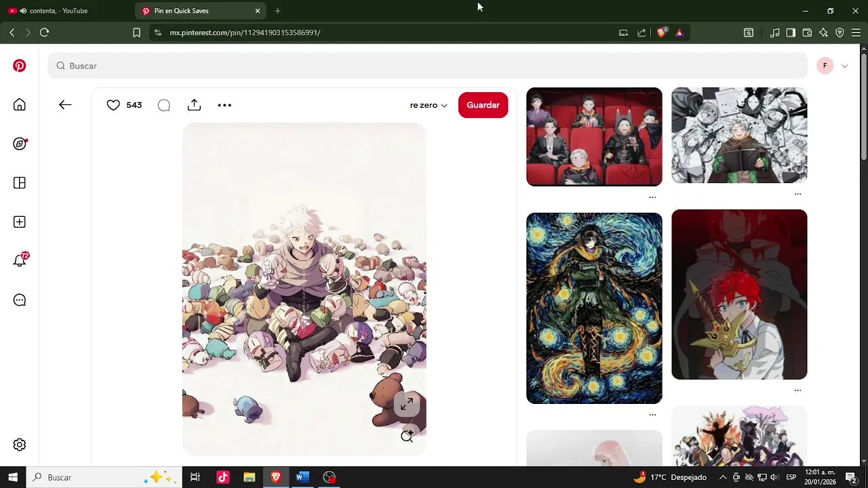Click the Brave Rewards triangle icon

tap(679, 32)
